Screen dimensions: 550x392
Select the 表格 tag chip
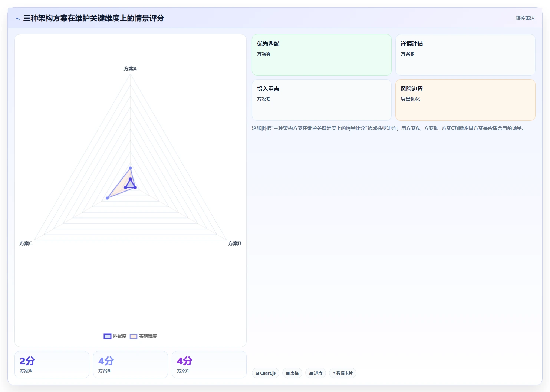coord(292,373)
